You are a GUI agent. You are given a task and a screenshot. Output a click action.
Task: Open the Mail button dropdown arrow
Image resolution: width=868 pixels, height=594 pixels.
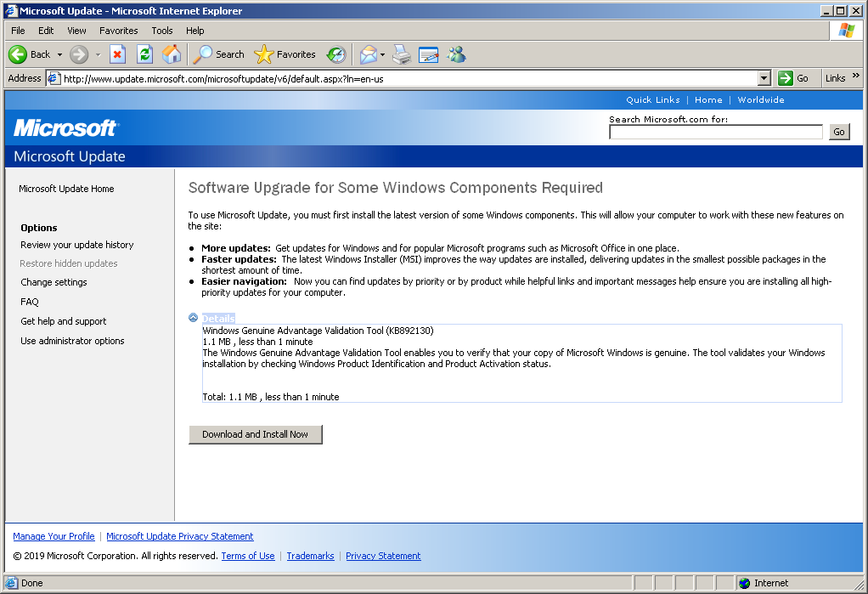[382, 54]
